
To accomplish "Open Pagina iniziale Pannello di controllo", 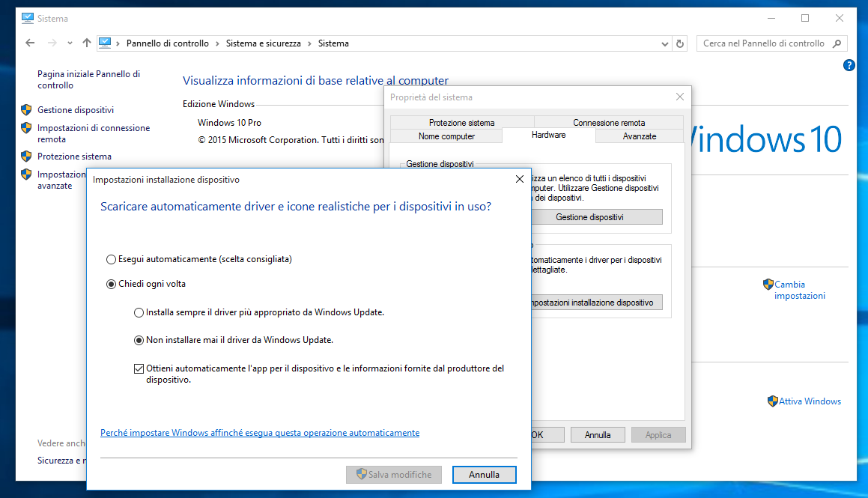I will pos(88,79).
